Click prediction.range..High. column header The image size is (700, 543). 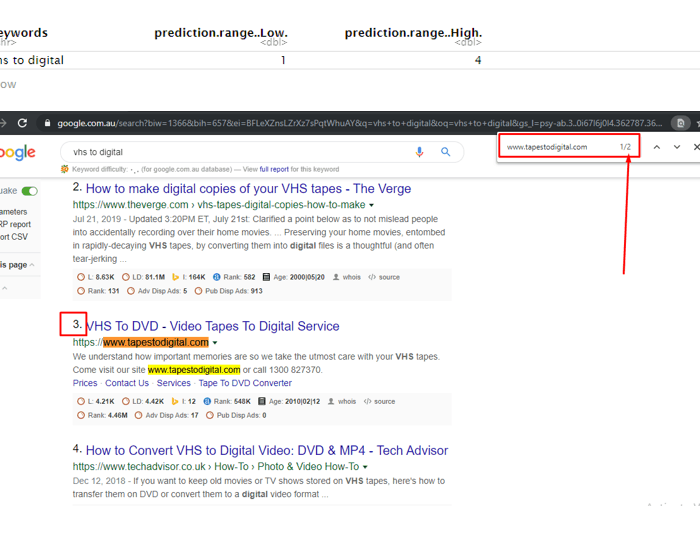click(413, 33)
